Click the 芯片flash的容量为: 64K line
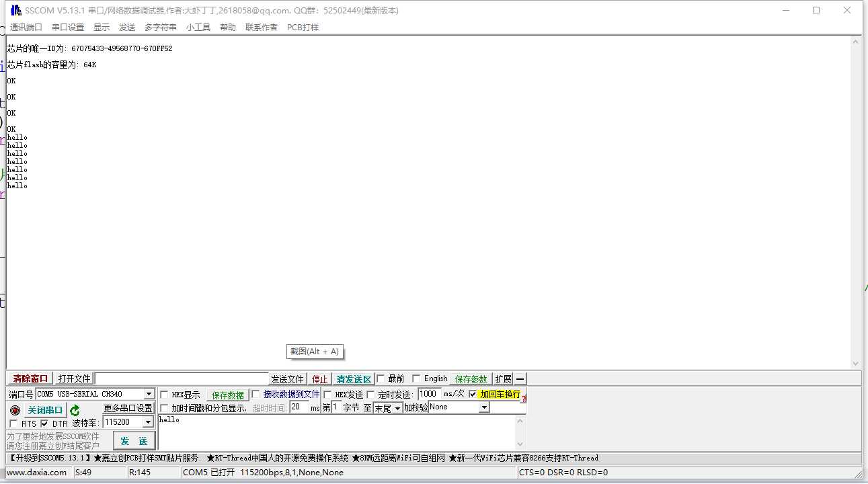868x484 pixels. click(x=52, y=65)
